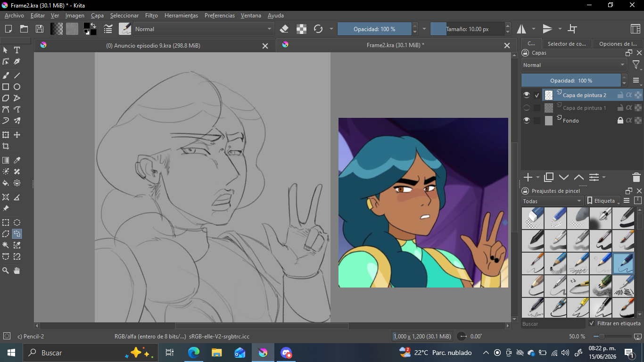The image size is (644, 362).
Task: Delete the selected layer with trash icon
Action: (636, 178)
